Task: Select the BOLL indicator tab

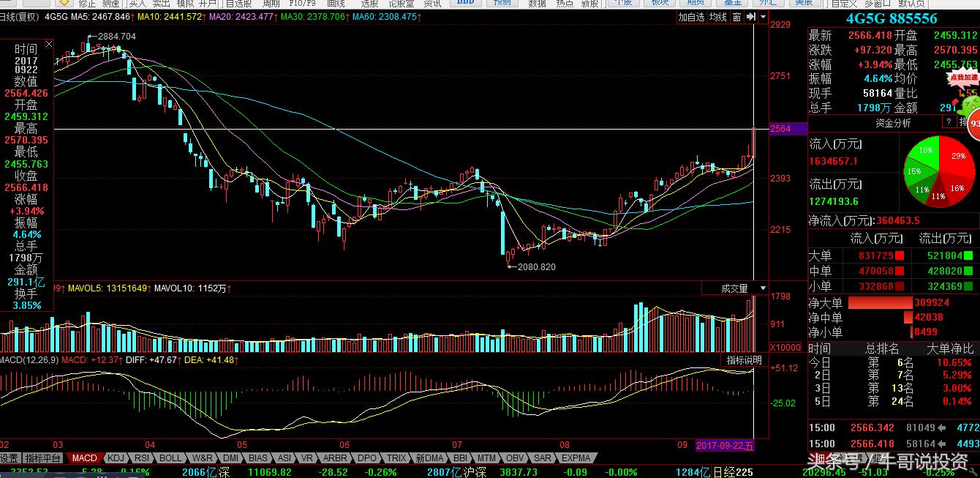Action: click(170, 458)
